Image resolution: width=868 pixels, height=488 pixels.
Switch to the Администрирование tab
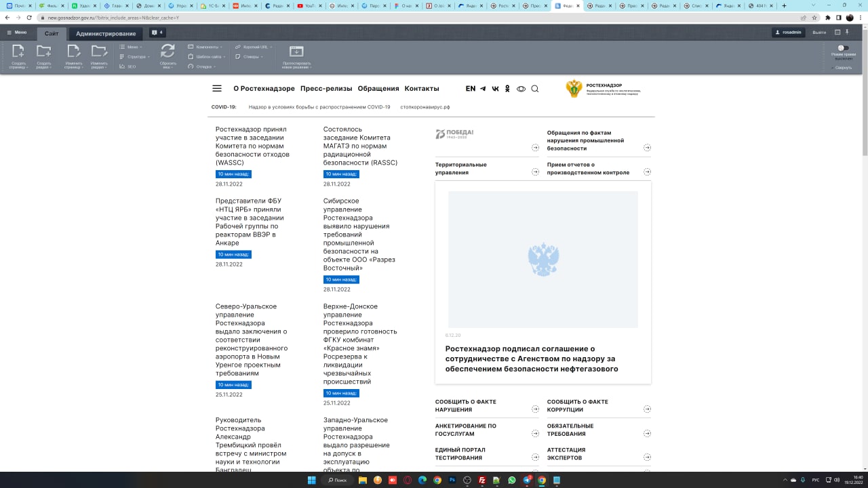coord(106,33)
